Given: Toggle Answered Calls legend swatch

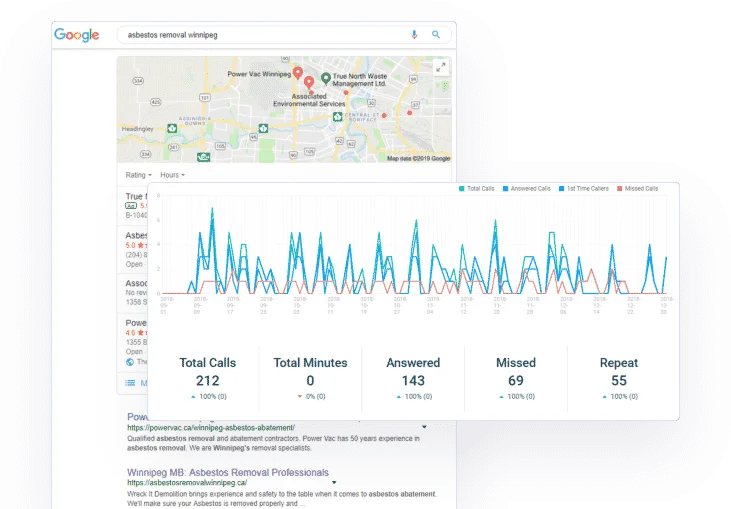Looking at the screenshot, I should click(505, 189).
